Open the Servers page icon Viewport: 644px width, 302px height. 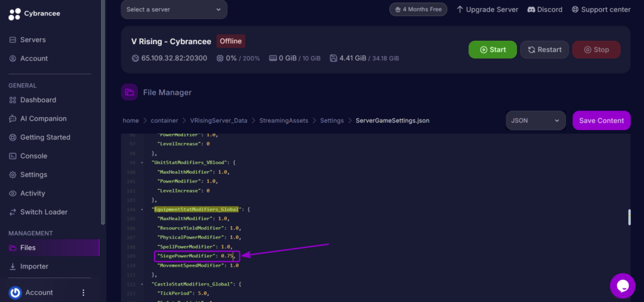point(13,40)
